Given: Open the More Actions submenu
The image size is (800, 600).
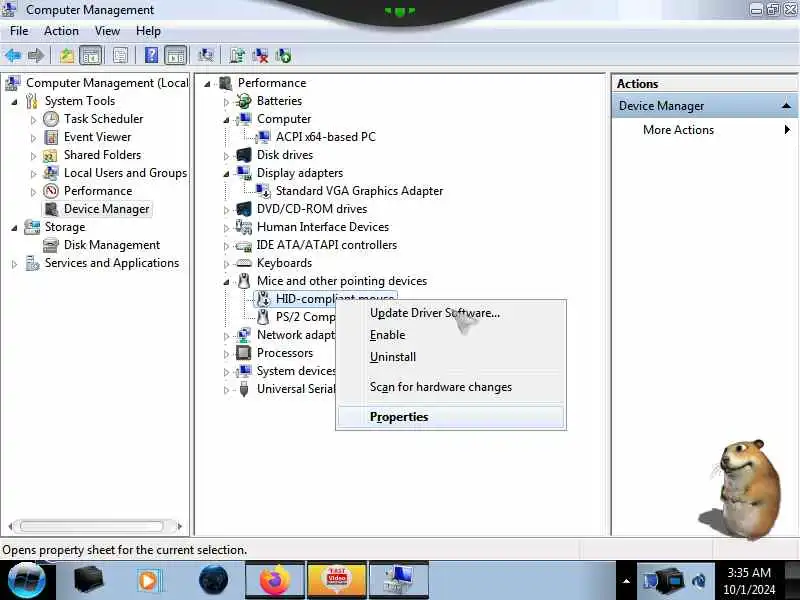Looking at the screenshot, I should (x=704, y=130).
